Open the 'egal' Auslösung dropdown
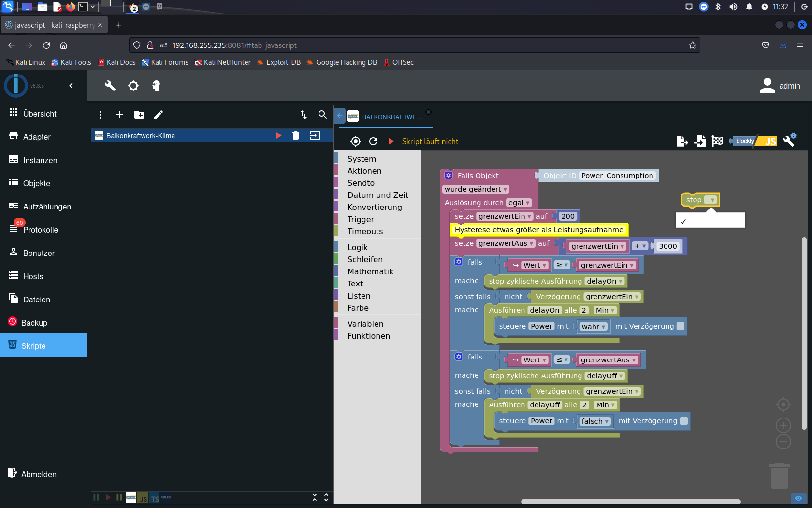Viewport: 812px width, 508px height. click(519, 203)
